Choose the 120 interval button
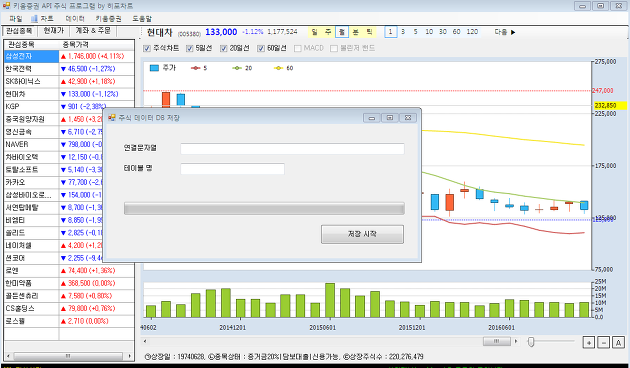Viewport: 630px width, 368px height. (x=472, y=32)
